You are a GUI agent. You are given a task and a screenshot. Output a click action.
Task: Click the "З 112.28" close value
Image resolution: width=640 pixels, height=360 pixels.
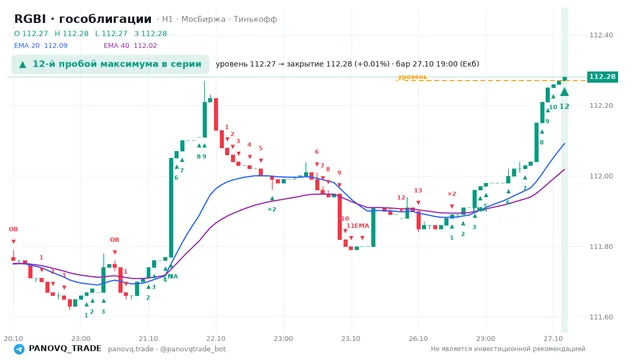[151, 33]
